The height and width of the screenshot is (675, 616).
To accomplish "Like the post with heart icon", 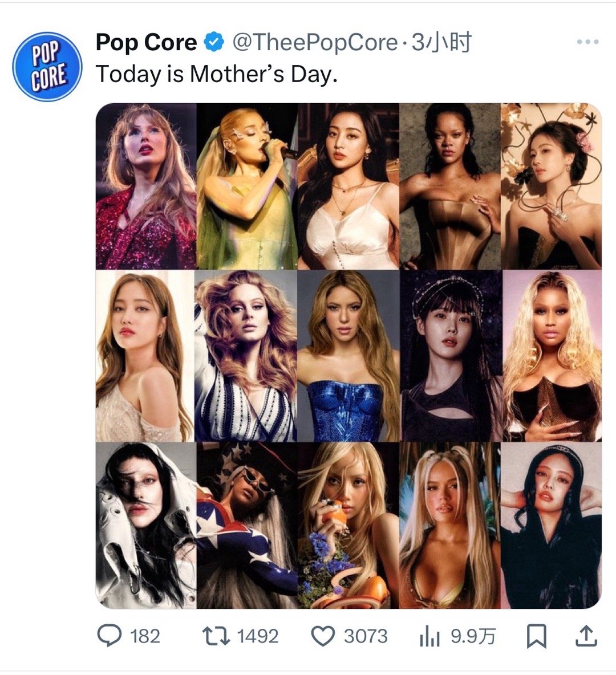I will tap(323, 636).
